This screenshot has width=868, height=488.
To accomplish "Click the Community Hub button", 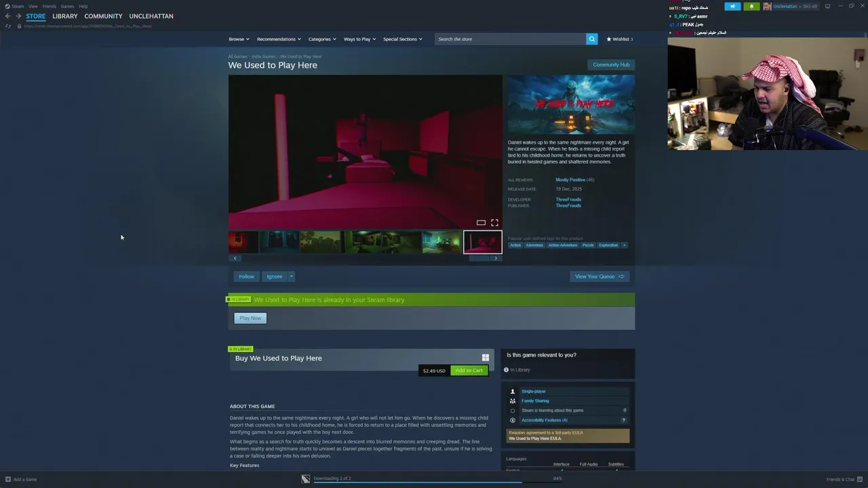I will point(611,65).
